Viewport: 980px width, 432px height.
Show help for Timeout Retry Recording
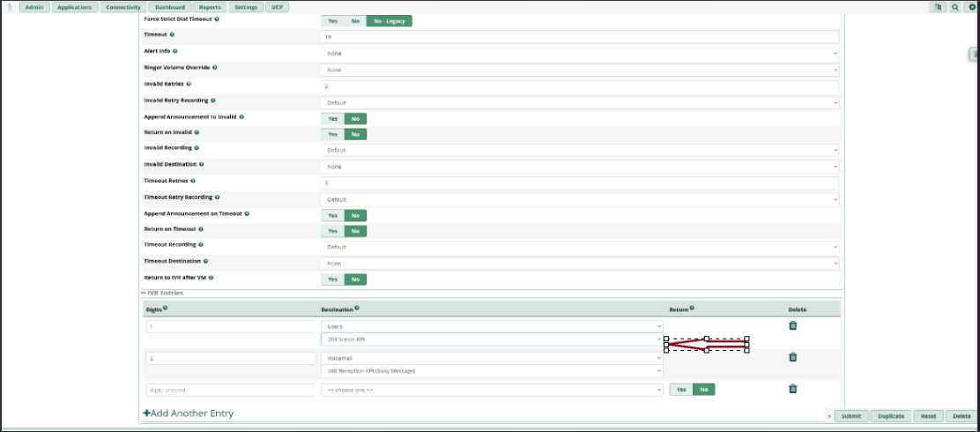coord(217,197)
